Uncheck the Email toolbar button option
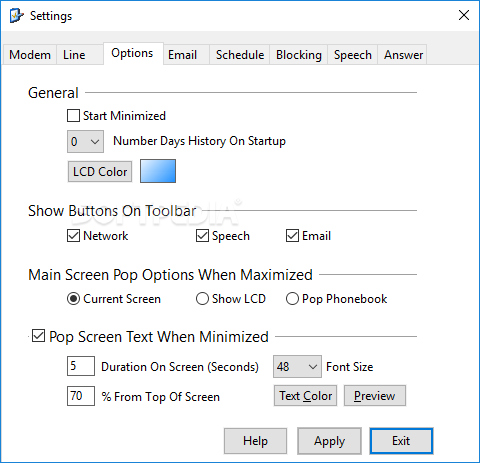 292,236
